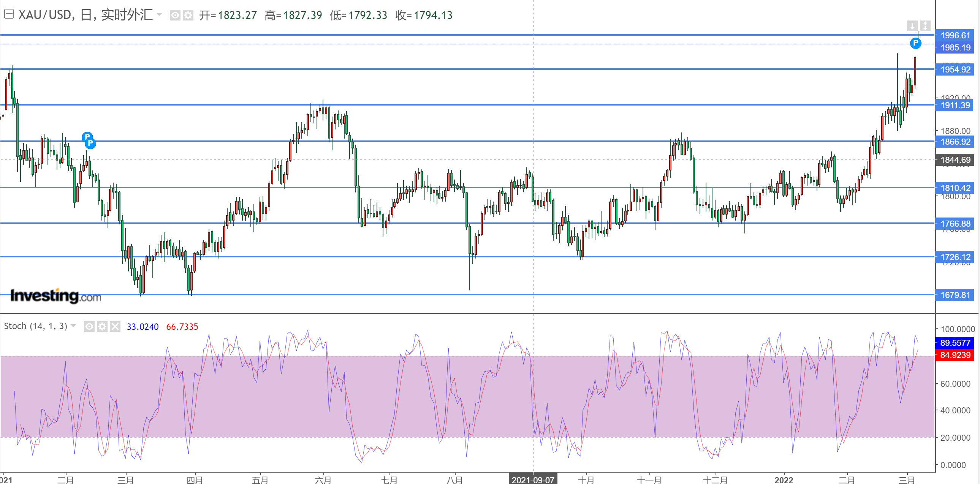Click the blue Stoch value 33.0240
Image resolution: width=980 pixels, height=484 pixels.
pos(142,327)
